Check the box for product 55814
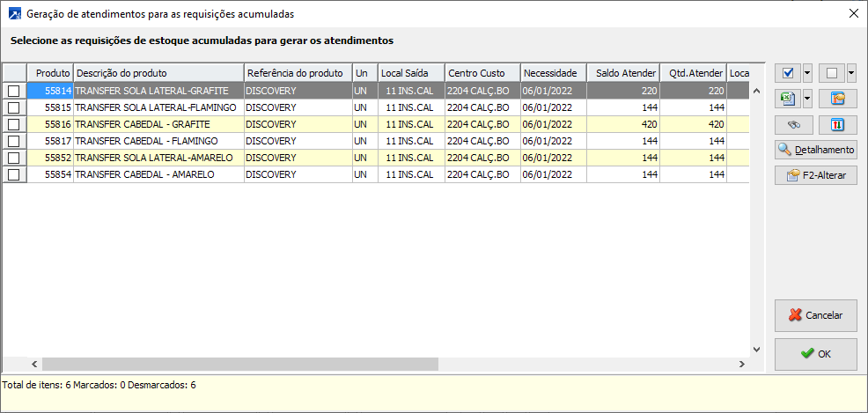Viewport: 868px width, 413px height. click(13, 91)
